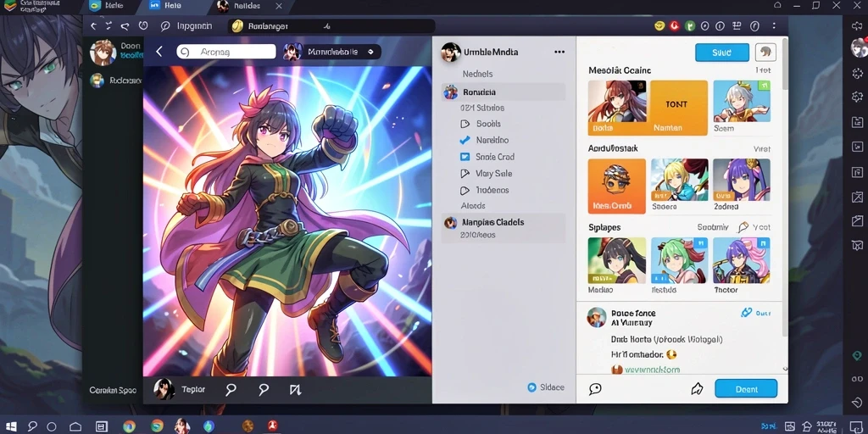Click the Scobmiy link in the Siplapes row
The height and width of the screenshot is (434, 868).
(x=713, y=227)
